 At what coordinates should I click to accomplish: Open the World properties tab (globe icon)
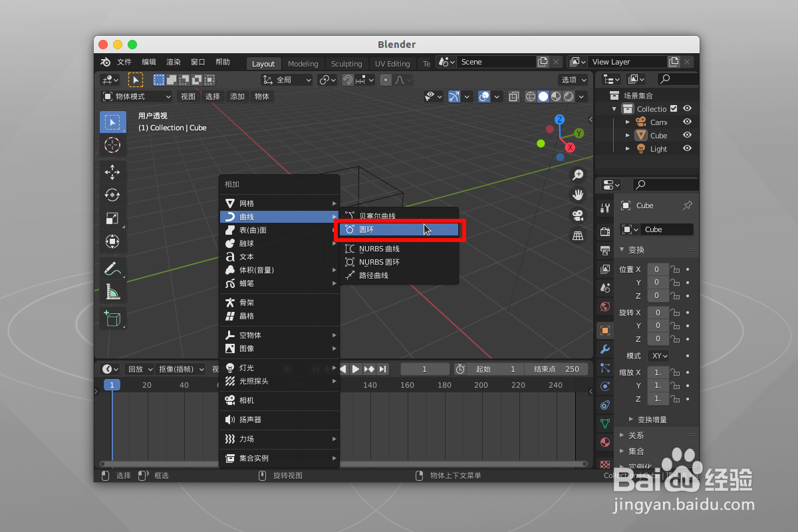coord(604,307)
